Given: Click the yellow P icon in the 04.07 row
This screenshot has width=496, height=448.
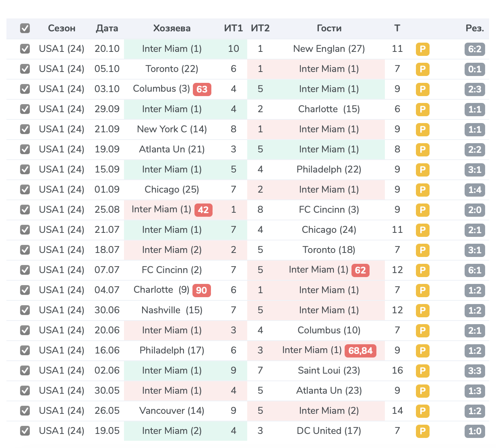Looking at the screenshot, I should [x=422, y=290].
